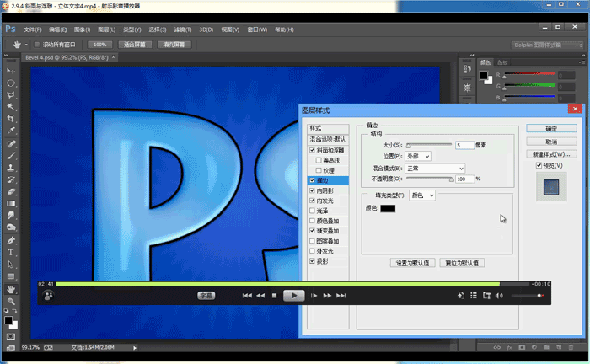Select the Elliptical Marquee tool
590x364 pixels.
coord(10,83)
